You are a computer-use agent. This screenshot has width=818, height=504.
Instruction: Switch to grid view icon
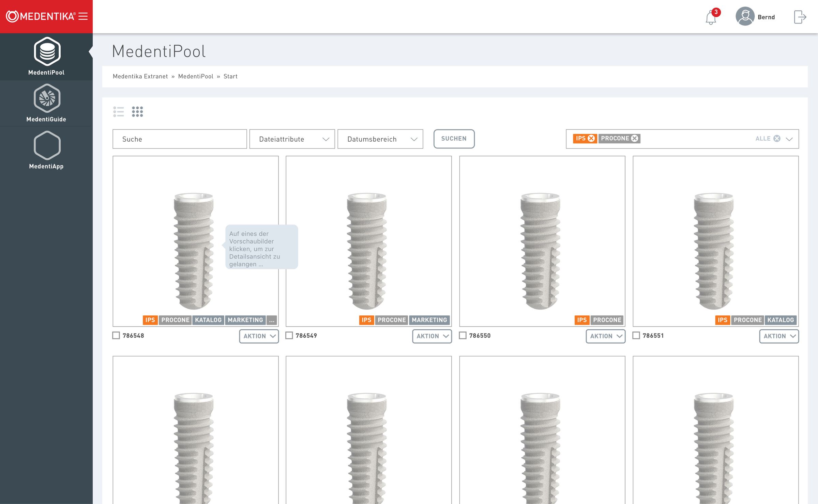click(x=137, y=112)
